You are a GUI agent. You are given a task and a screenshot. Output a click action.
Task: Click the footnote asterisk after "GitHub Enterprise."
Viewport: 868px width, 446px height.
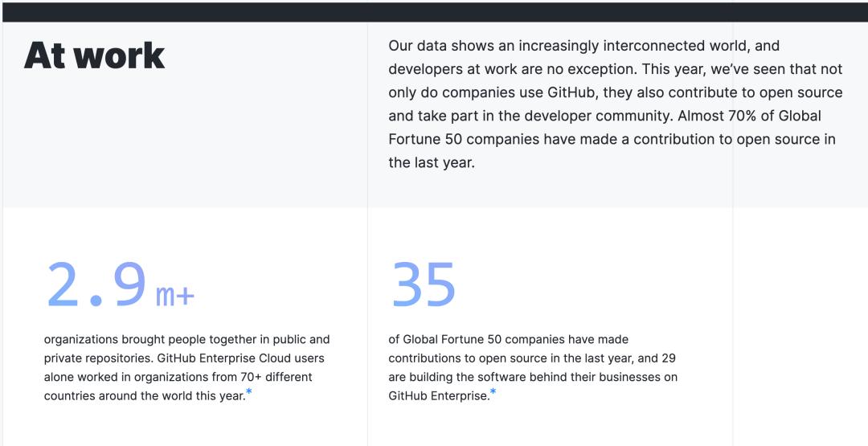(x=493, y=392)
